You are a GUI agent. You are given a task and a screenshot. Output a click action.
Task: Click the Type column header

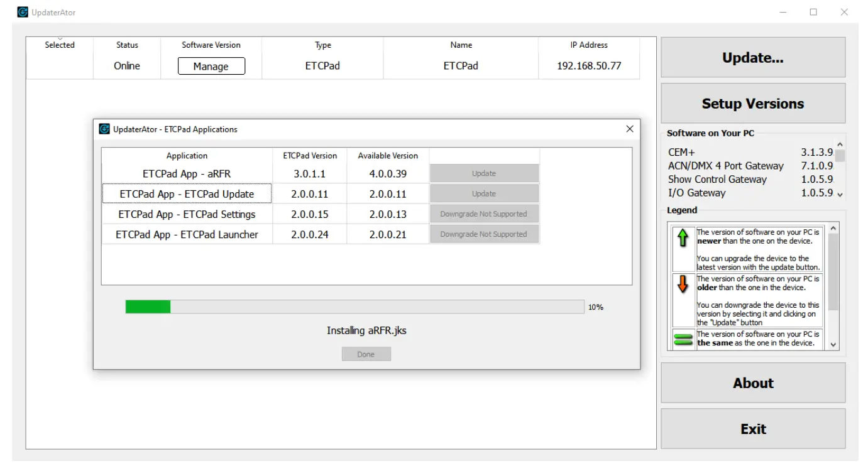click(x=323, y=45)
